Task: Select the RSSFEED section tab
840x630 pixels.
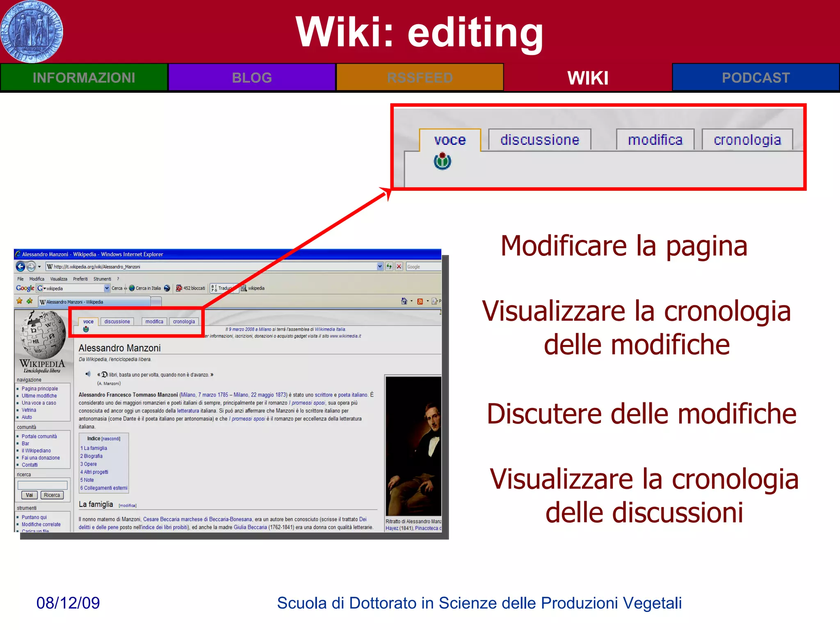Action: tap(420, 77)
